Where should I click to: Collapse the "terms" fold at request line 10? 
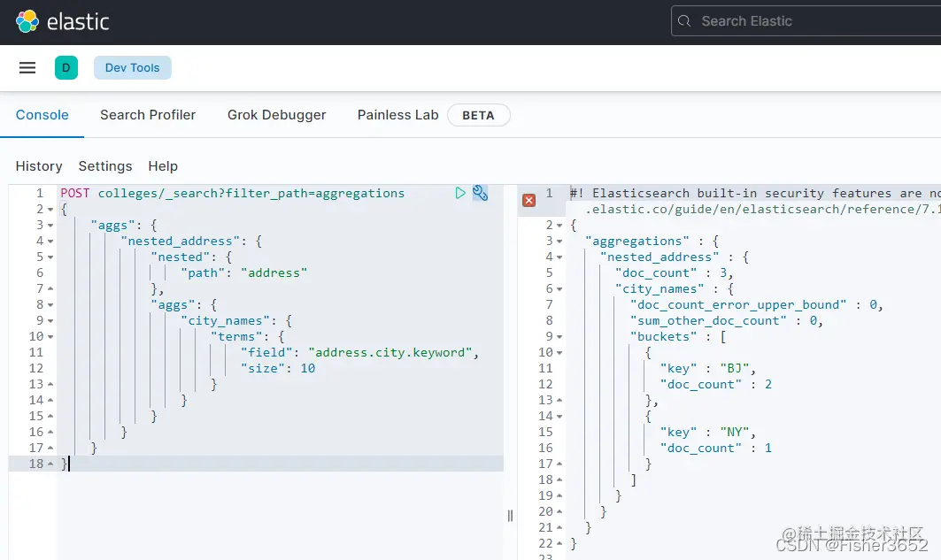pos(50,337)
